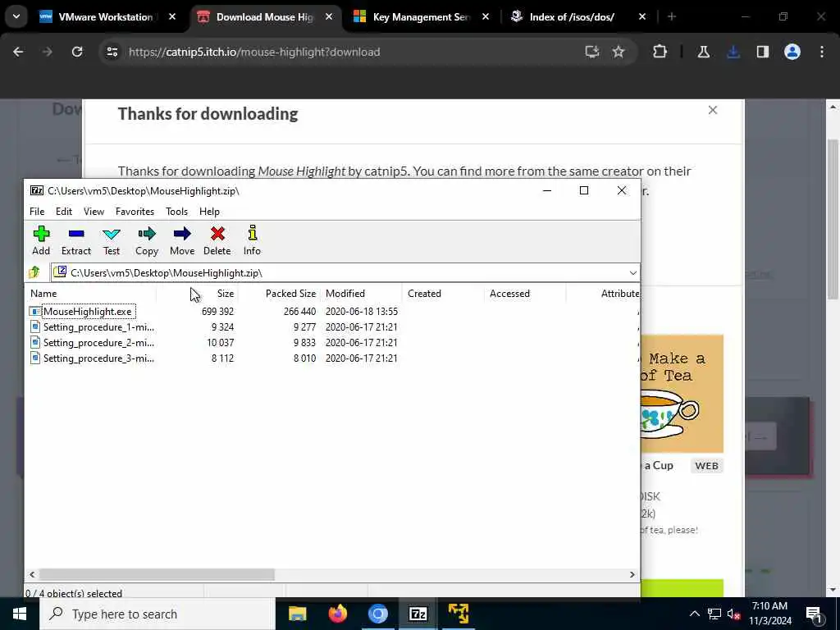The image size is (840, 630).
Task: Sort by the Accessed column header
Action: coord(525,294)
